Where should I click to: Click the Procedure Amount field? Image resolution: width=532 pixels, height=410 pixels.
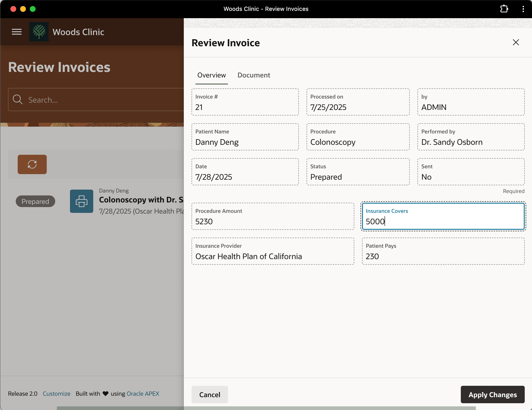pos(273,216)
